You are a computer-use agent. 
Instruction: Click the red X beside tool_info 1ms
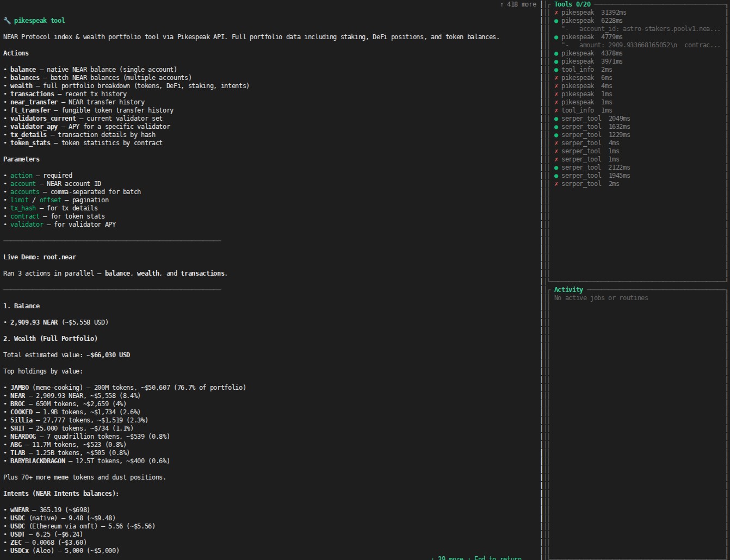[556, 110]
